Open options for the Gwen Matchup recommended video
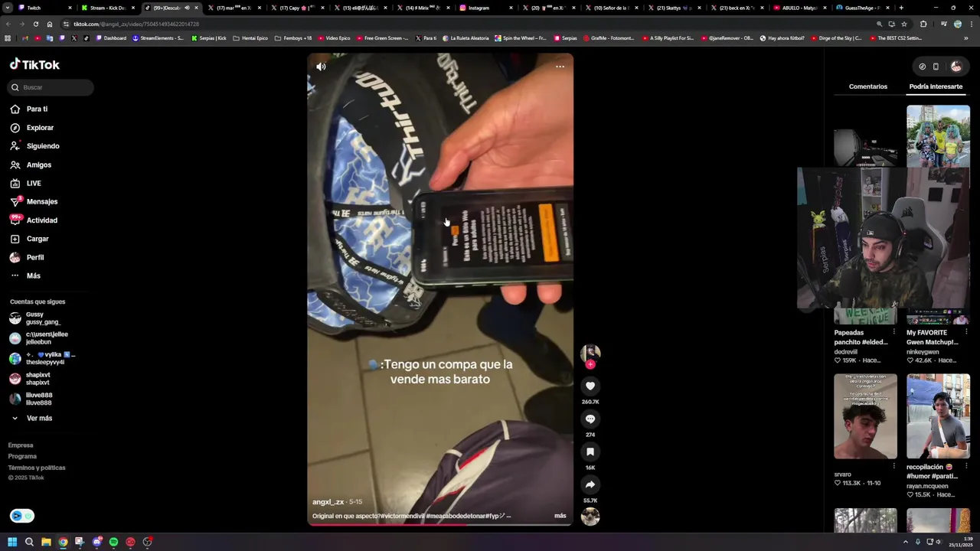 click(x=966, y=332)
